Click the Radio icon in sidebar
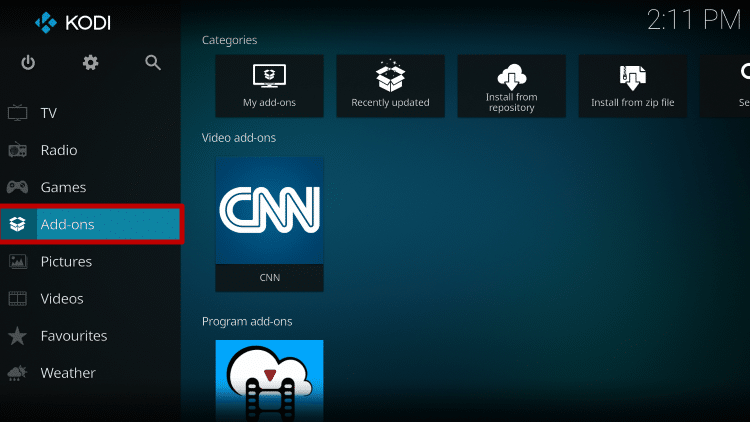Image resolution: width=750 pixels, height=422 pixels. click(18, 150)
